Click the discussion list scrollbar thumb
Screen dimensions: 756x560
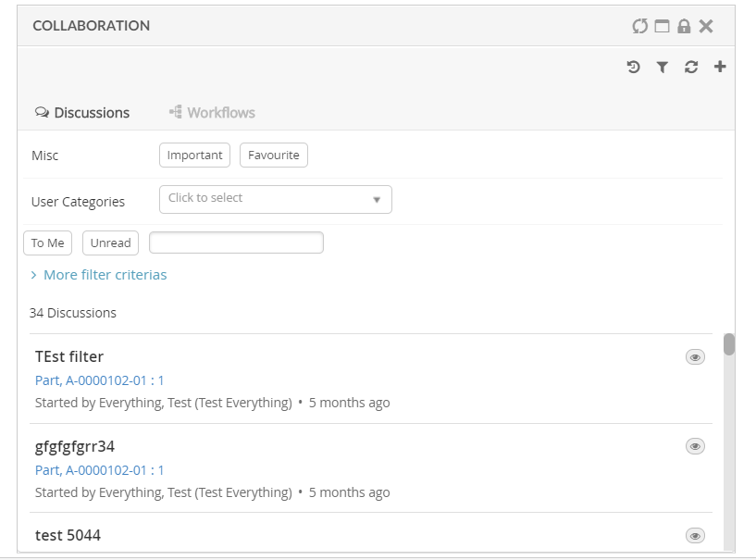tap(729, 344)
